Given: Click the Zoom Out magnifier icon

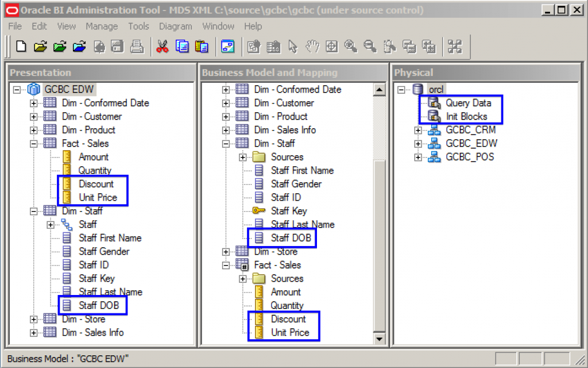Looking at the screenshot, I should click(x=370, y=47).
